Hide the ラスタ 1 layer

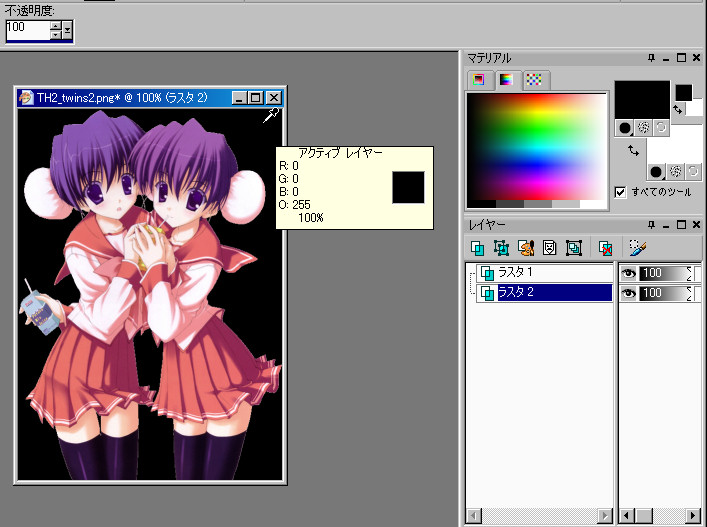(x=628, y=273)
